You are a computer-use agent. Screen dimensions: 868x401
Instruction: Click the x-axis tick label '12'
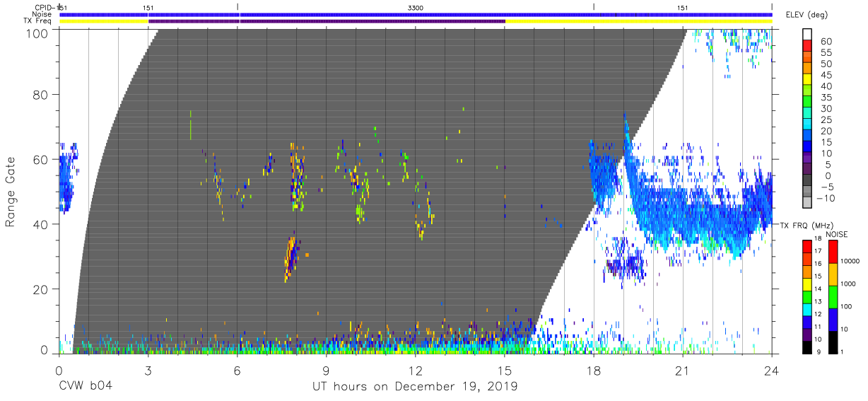415,370
